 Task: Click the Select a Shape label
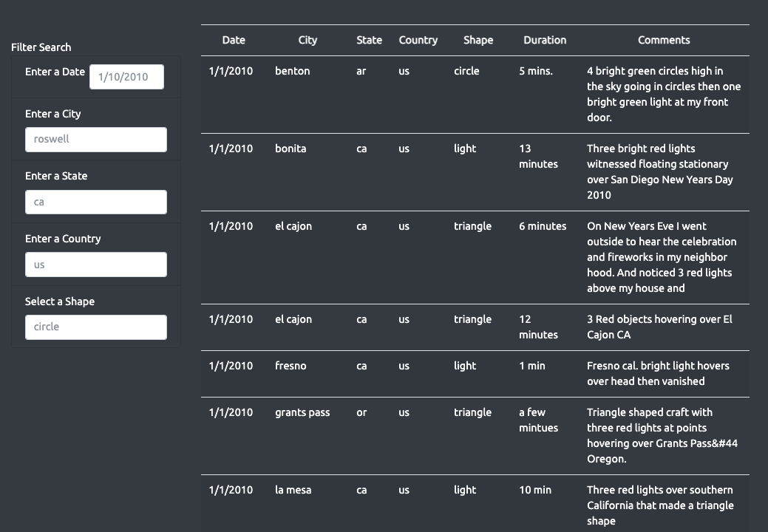(x=60, y=301)
